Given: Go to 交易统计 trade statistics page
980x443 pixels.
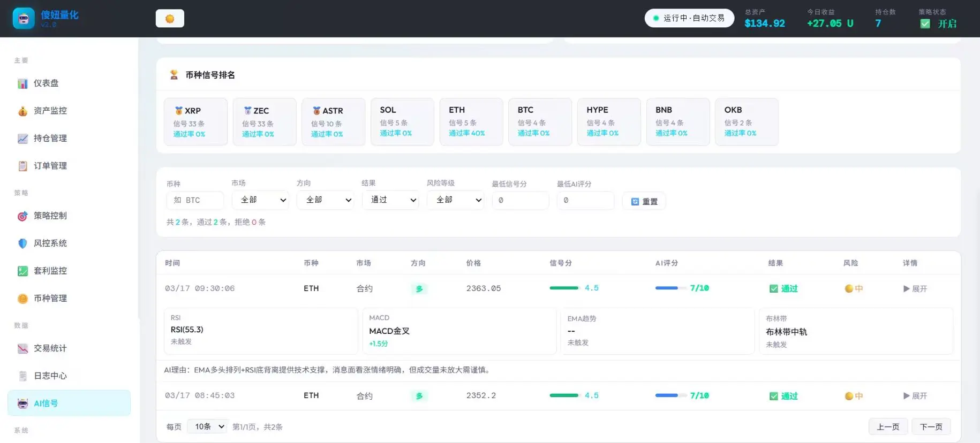Looking at the screenshot, I should pyautogui.click(x=50, y=348).
